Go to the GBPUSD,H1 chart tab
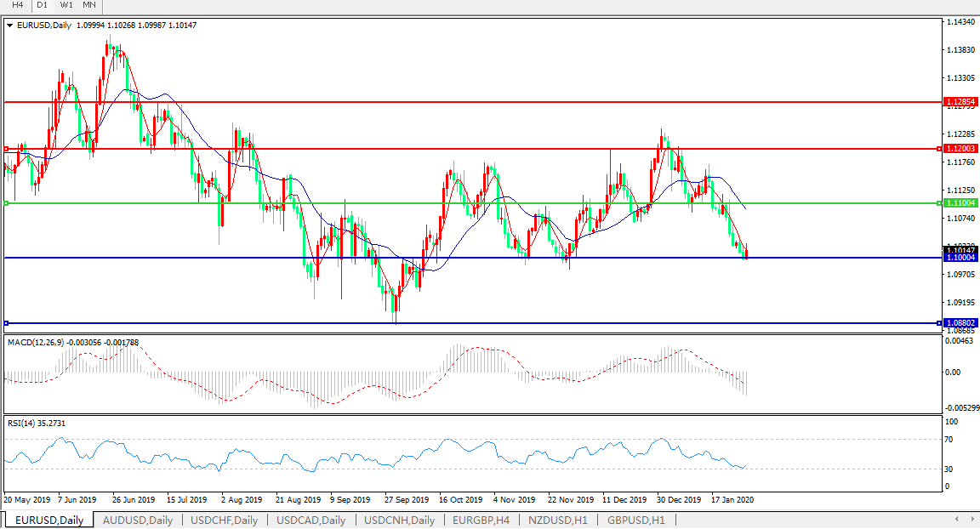Image resolution: width=980 pixels, height=529 pixels. tap(637, 520)
